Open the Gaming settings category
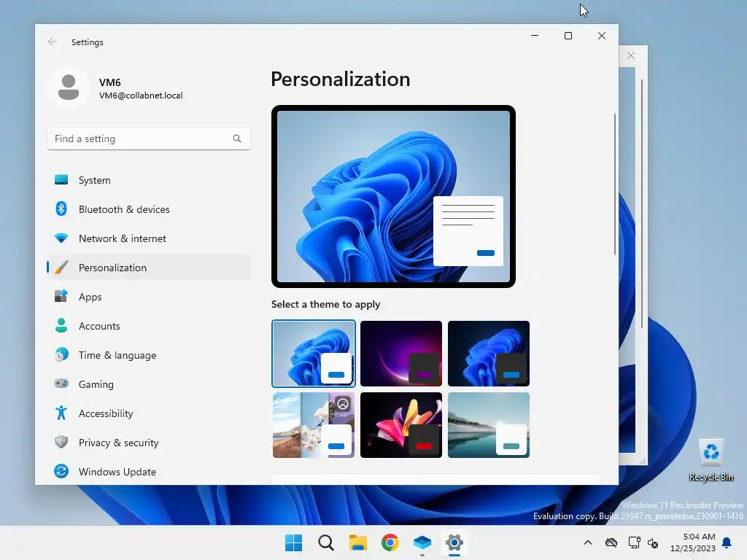 click(x=149, y=384)
